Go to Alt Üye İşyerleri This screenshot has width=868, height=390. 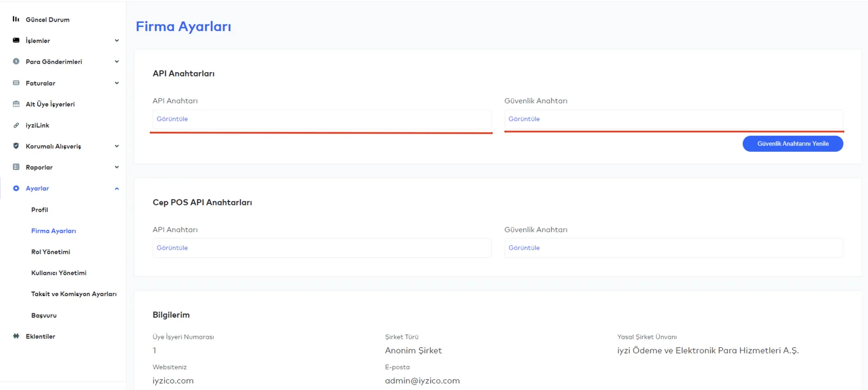50,104
